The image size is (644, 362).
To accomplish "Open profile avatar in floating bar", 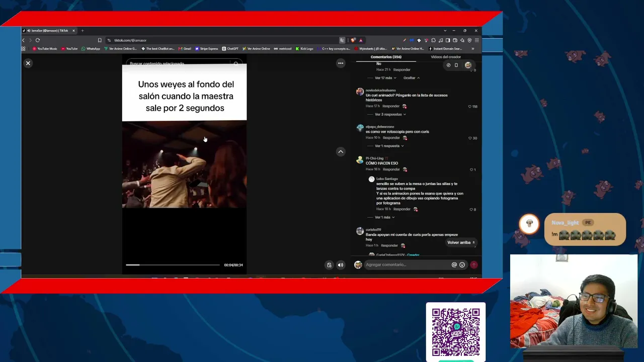I will [468, 65].
